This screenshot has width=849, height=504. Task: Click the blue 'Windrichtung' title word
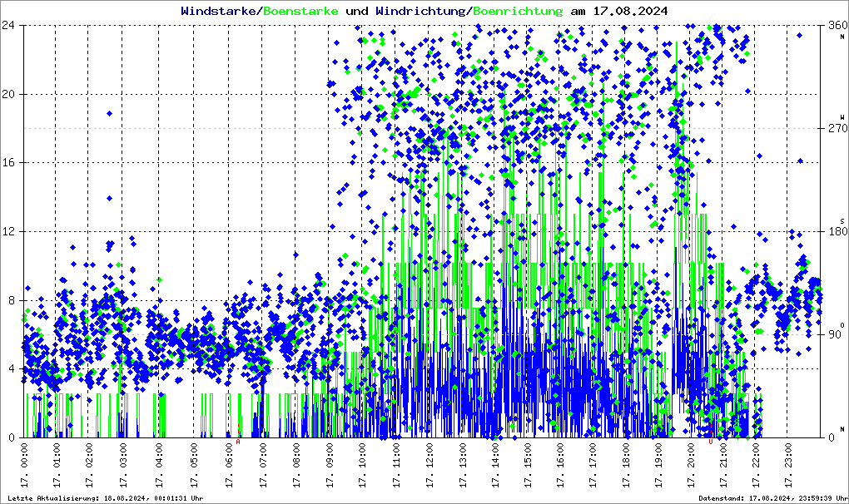420,11
